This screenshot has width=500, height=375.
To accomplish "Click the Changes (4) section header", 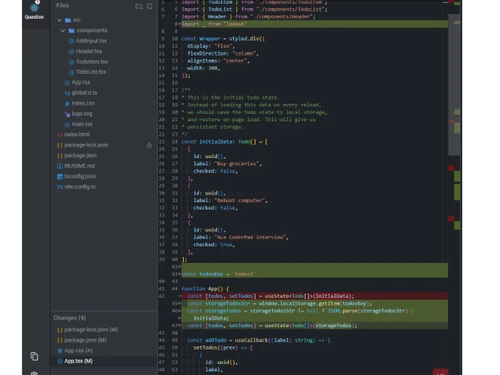I will coord(70,318).
